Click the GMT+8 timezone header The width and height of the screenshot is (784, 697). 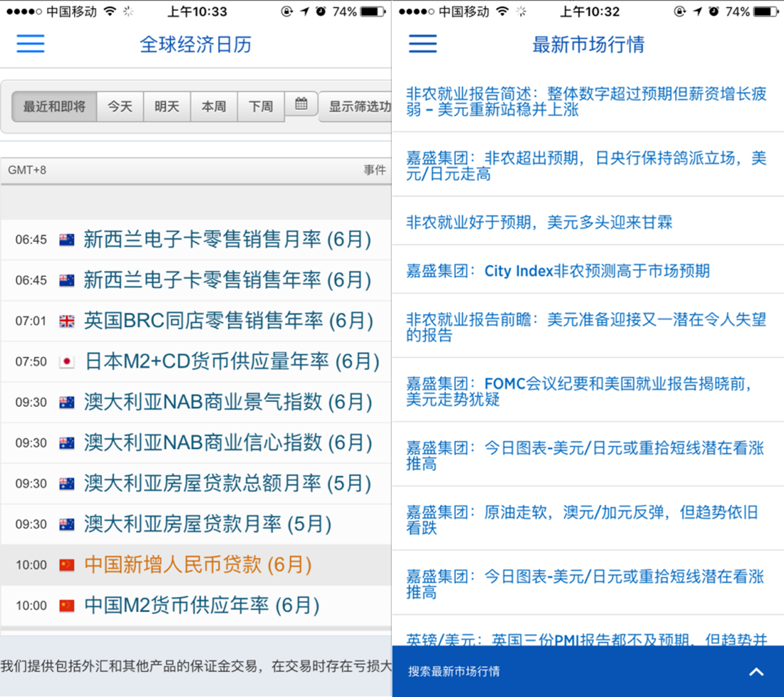(x=27, y=170)
